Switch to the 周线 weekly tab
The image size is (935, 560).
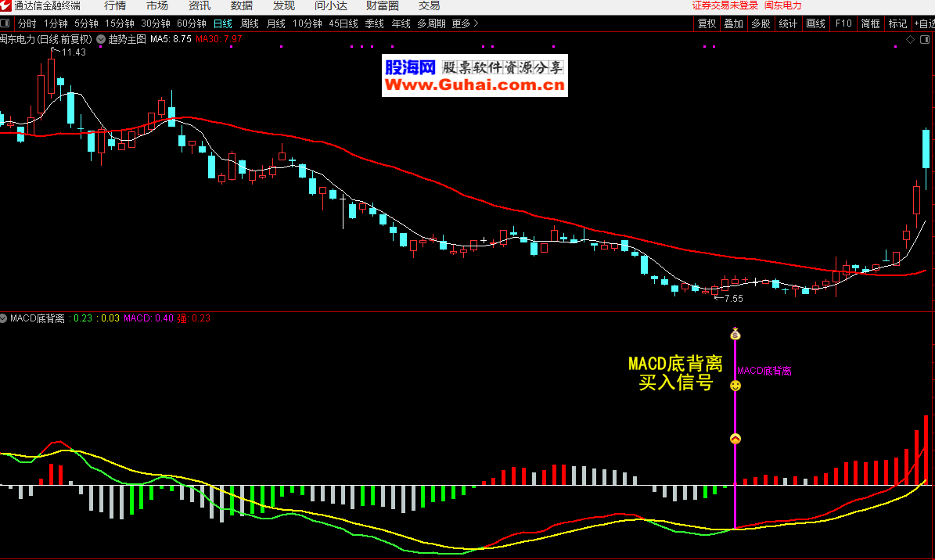click(x=250, y=24)
